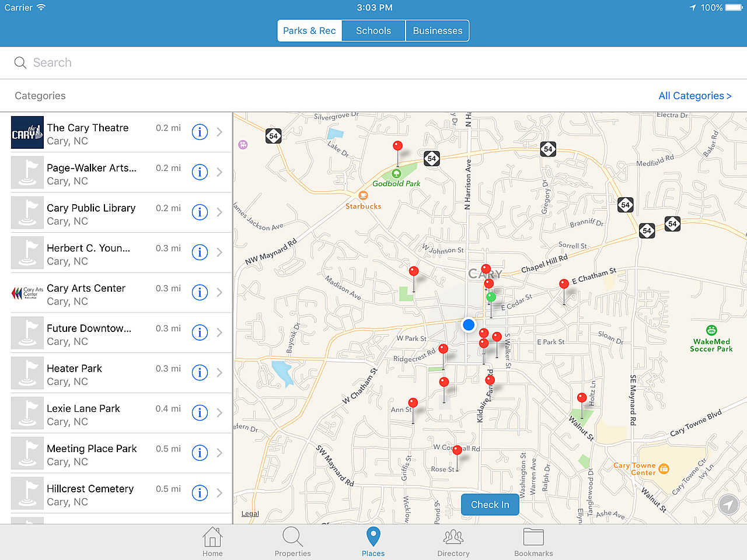Screen dimensions: 747x560
Task: Tap red pin near Godbold Park
Action: [x=397, y=146]
